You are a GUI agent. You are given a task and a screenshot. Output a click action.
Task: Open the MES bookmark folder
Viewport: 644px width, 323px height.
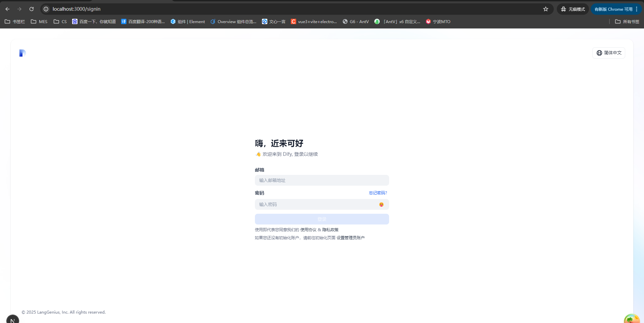(39, 21)
